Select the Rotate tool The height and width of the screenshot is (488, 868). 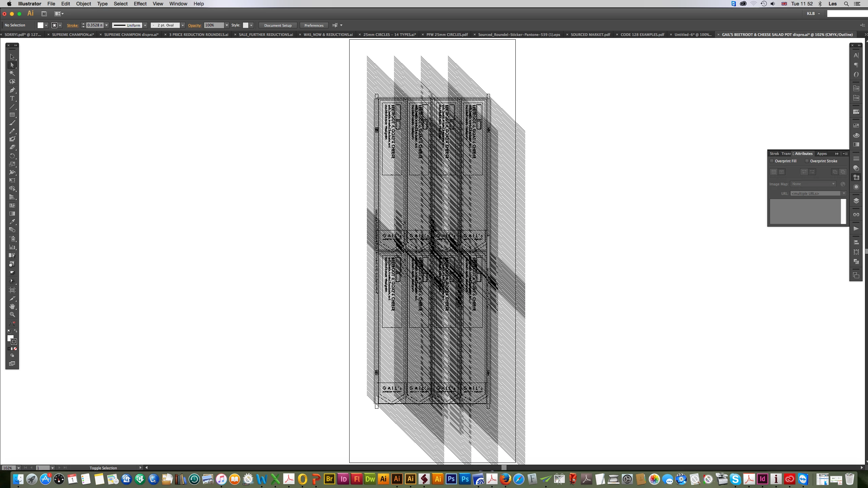pyautogui.click(x=12, y=156)
